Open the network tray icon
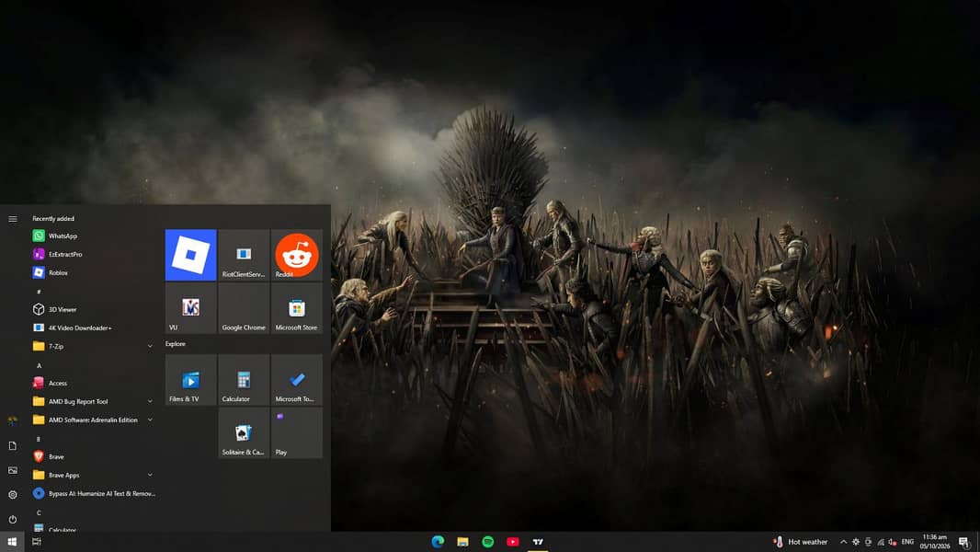Screen dimensions: 980x552 click(x=881, y=542)
